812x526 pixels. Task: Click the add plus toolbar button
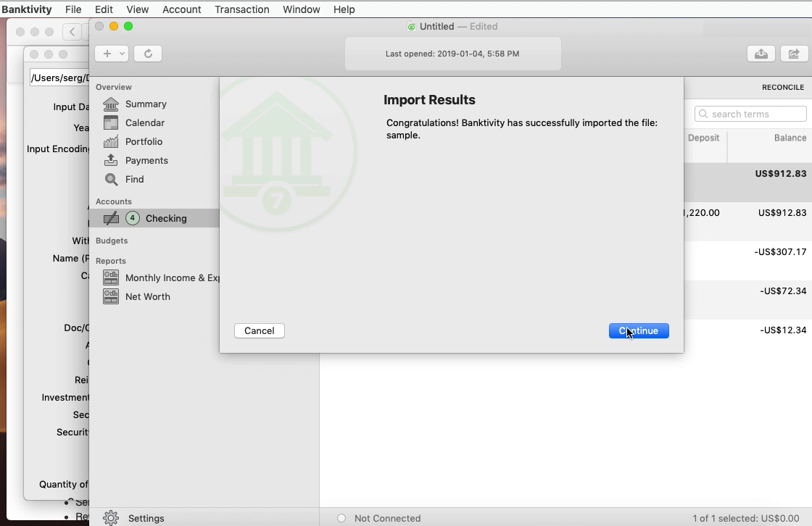(107, 54)
